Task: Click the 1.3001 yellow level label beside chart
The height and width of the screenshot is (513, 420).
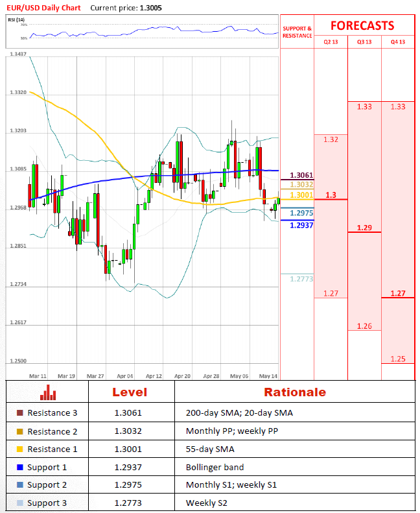Action: point(301,195)
